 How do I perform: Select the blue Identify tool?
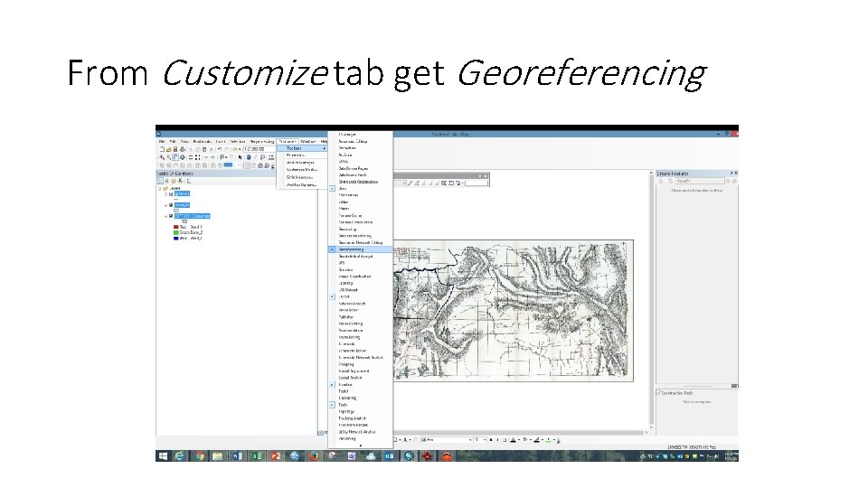(x=249, y=157)
